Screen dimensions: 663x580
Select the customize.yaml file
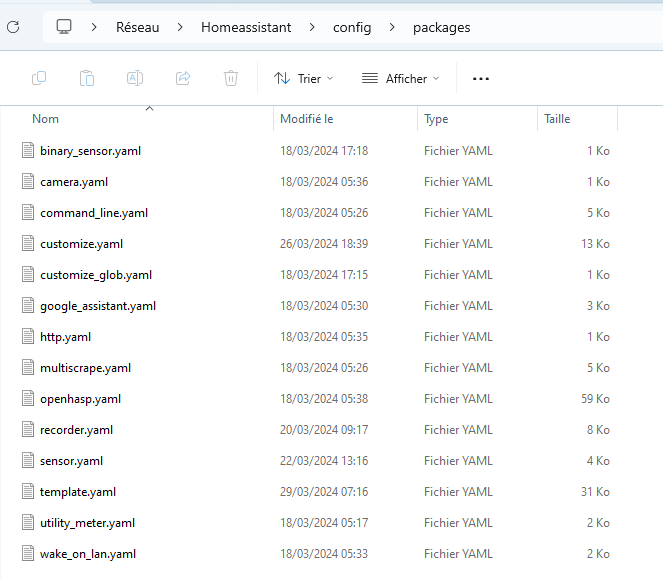[x=82, y=244]
